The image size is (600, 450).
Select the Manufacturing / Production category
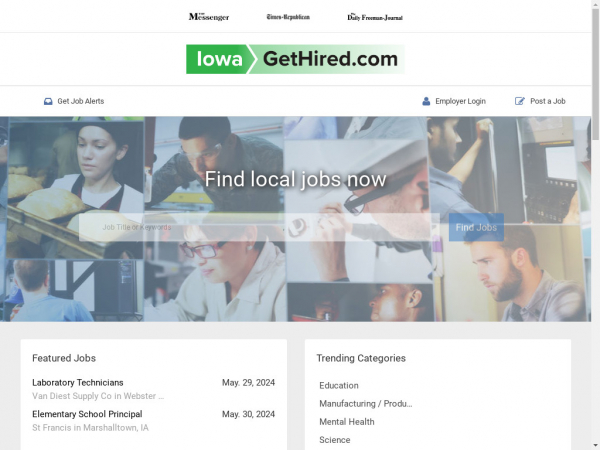pos(366,404)
